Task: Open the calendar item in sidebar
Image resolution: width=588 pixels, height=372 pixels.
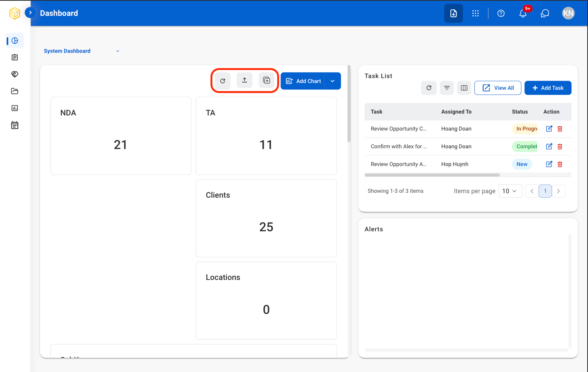Action: 15,125
